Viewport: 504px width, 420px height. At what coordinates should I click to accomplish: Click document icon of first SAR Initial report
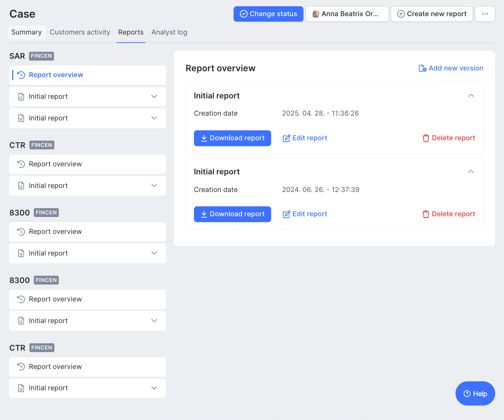21,97
